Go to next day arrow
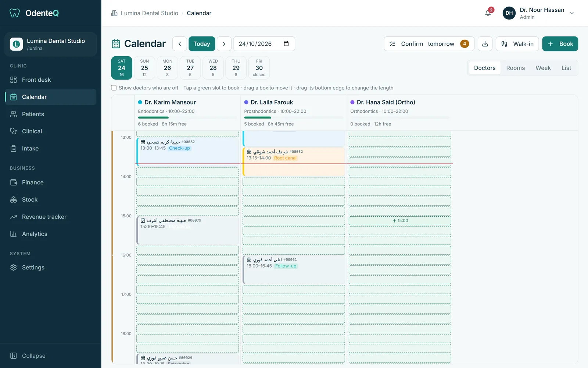This screenshot has width=588, height=368. 224,44
